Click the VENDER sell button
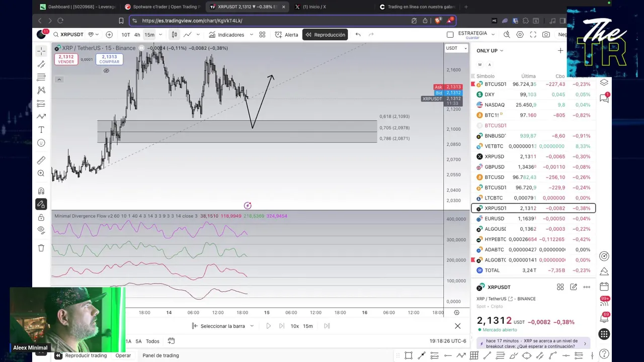 point(66,59)
